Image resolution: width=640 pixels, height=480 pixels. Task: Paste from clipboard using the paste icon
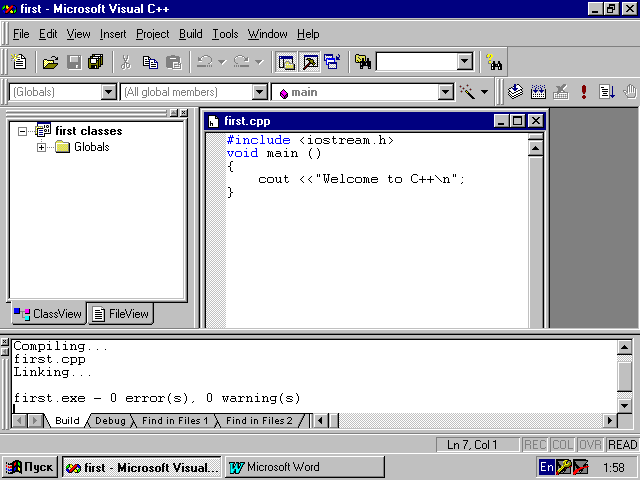coord(173,62)
